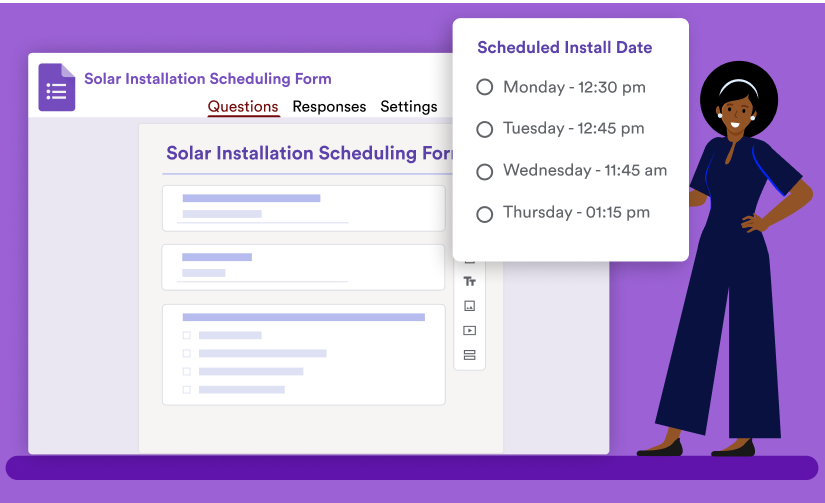825x503 pixels.
Task: Switch to the Questions tab
Action: click(243, 107)
